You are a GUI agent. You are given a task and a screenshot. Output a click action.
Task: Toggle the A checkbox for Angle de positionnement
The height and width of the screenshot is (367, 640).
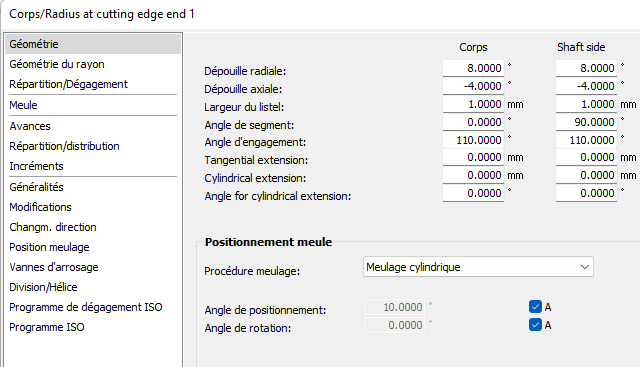coord(535,307)
